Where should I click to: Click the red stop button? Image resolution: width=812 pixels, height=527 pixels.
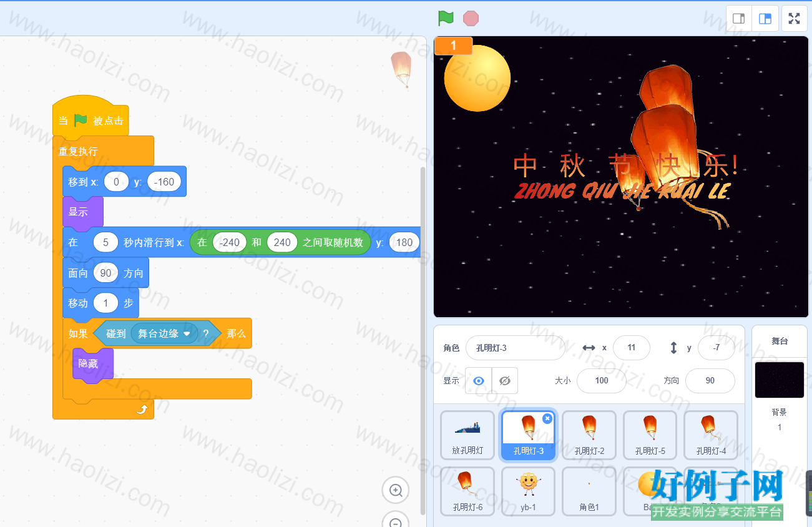[471, 18]
